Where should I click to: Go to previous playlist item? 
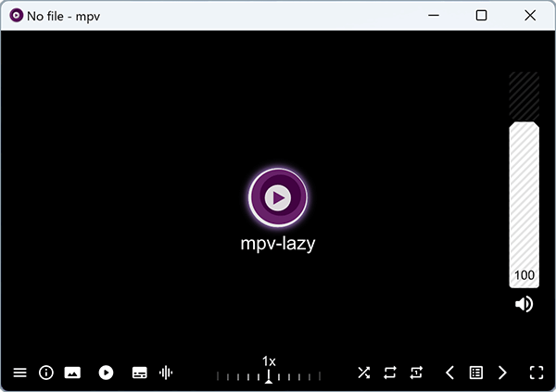click(x=449, y=373)
